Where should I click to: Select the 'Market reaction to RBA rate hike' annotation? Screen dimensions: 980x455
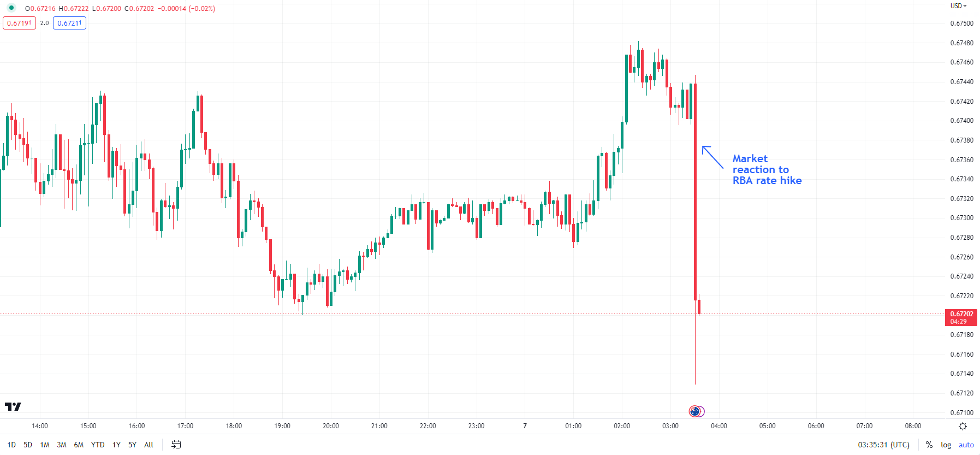tap(767, 169)
